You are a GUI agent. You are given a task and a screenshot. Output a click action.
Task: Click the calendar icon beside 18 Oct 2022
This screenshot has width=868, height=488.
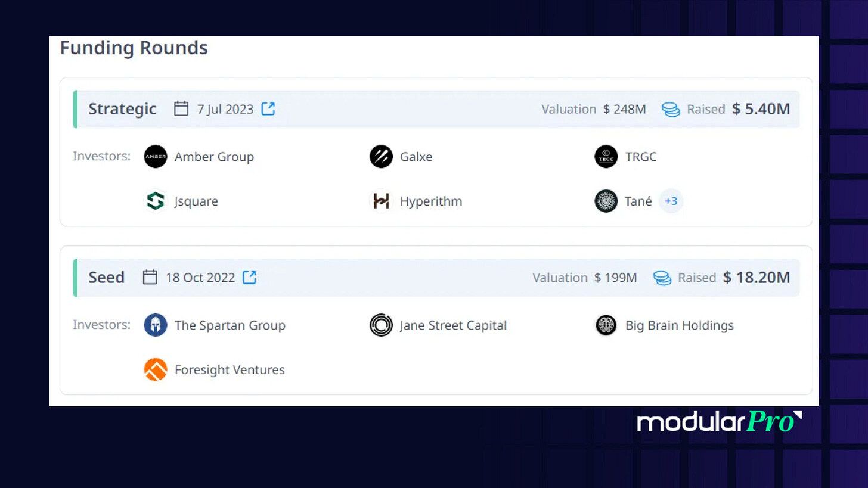click(x=150, y=277)
